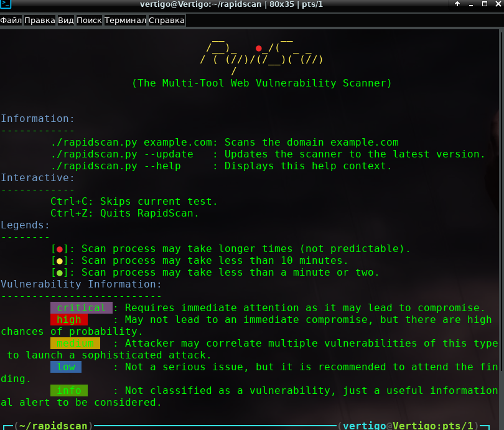Click the window title 'vertigo@Vertigo:~/rapidscan'
This screenshot has height=430, width=504.
[200, 4]
